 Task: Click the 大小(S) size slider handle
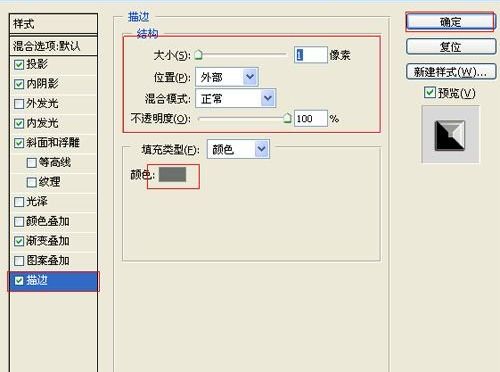198,55
